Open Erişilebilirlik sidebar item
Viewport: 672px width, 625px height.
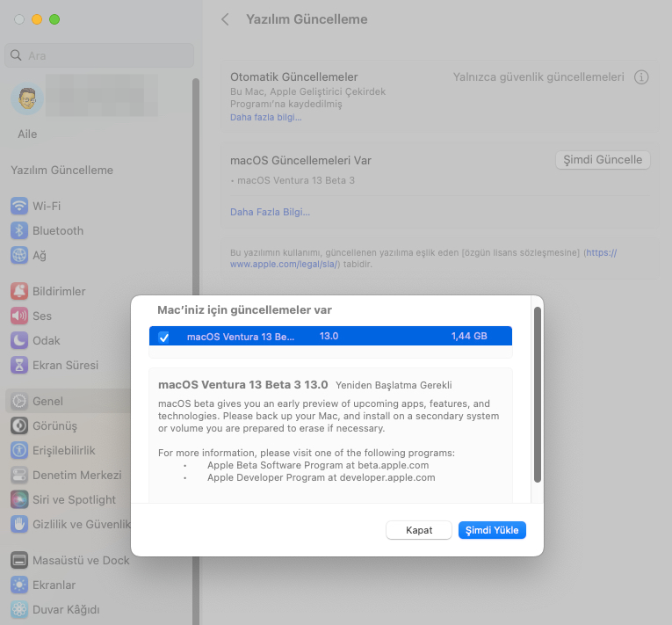click(63, 450)
